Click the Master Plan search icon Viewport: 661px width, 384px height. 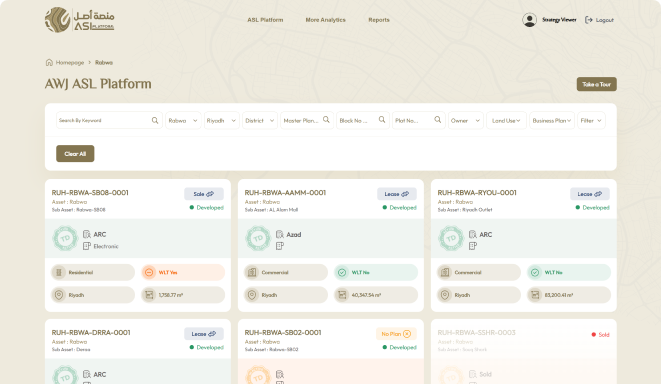(326, 120)
